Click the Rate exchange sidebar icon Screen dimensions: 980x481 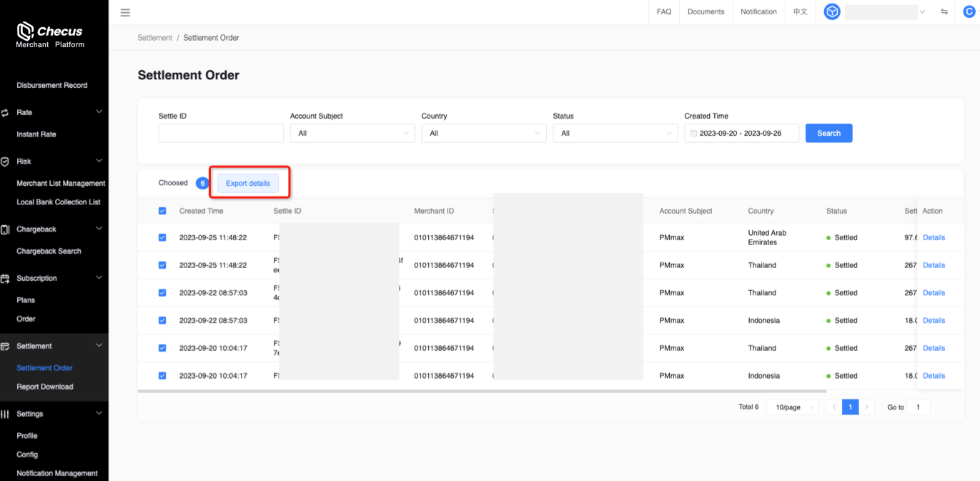(x=5, y=113)
